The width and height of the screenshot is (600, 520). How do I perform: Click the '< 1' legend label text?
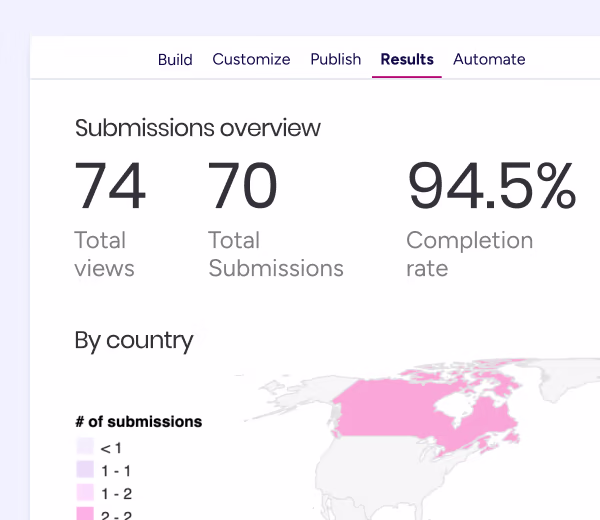click(111, 448)
